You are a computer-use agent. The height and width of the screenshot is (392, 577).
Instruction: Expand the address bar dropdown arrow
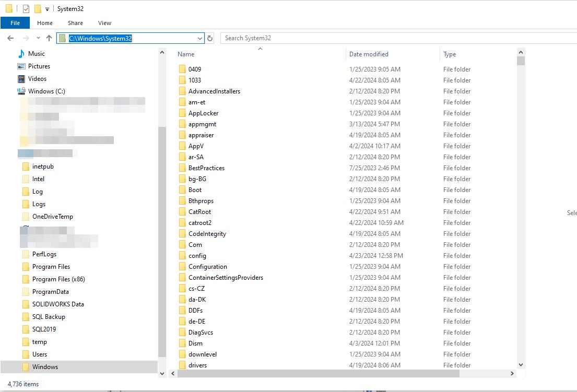199,38
